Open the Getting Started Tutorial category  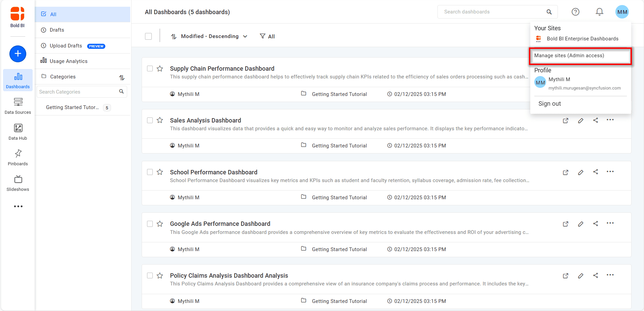[73, 107]
